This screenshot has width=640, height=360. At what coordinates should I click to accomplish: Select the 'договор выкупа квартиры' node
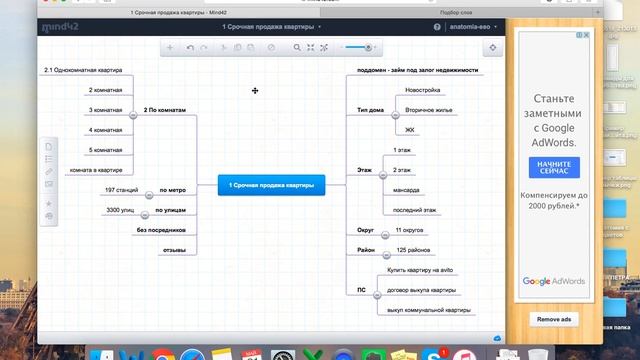421,290
